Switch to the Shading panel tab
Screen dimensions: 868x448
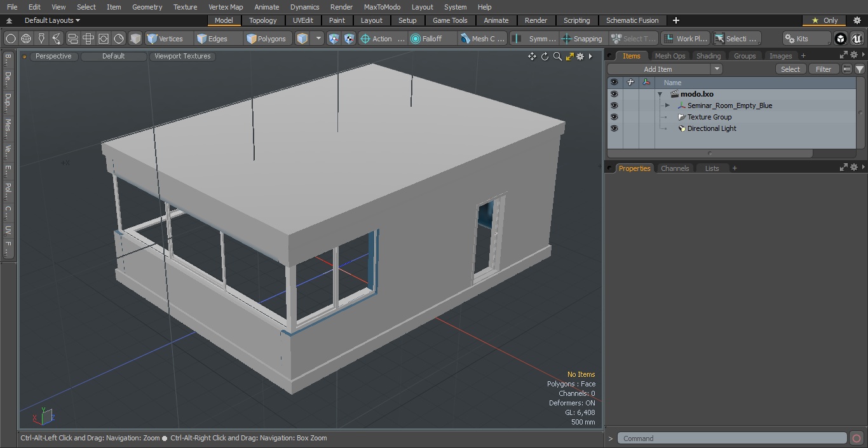pyautogui.click(x=709, y=56)
